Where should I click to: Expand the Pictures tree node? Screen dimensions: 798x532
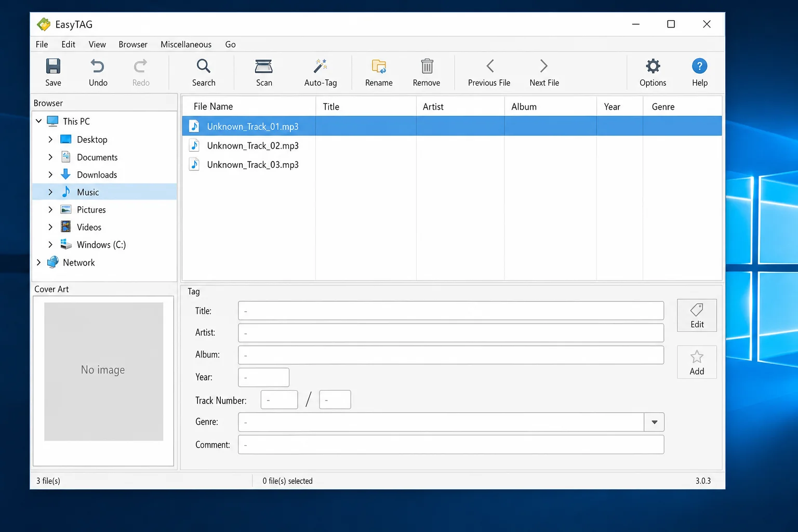(50, 210)
